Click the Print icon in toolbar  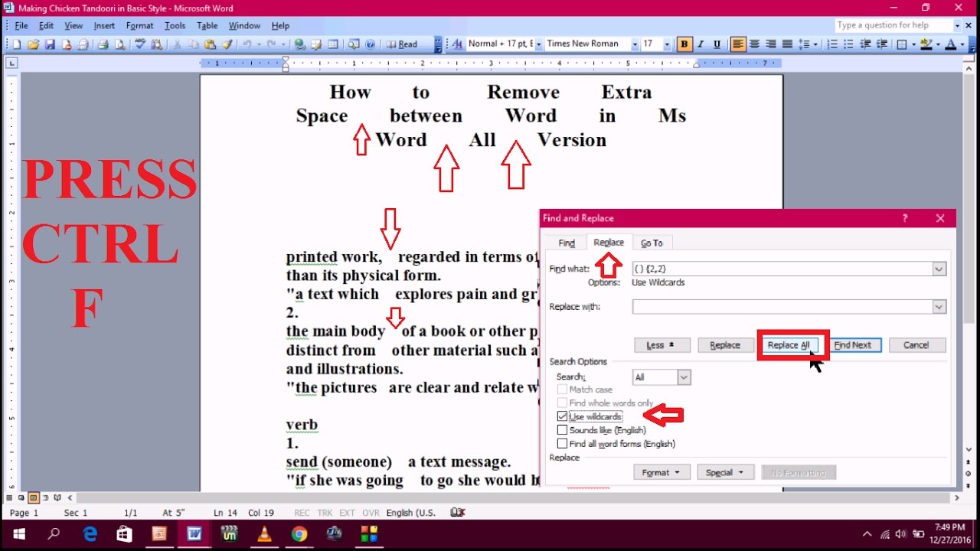click(103, 44)
